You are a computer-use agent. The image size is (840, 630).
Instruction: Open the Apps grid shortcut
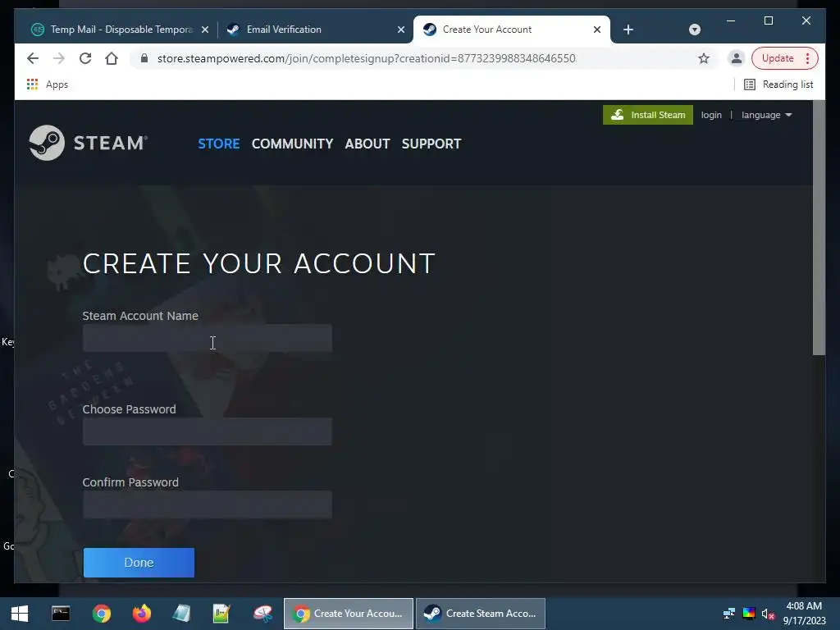pos(47,84)
